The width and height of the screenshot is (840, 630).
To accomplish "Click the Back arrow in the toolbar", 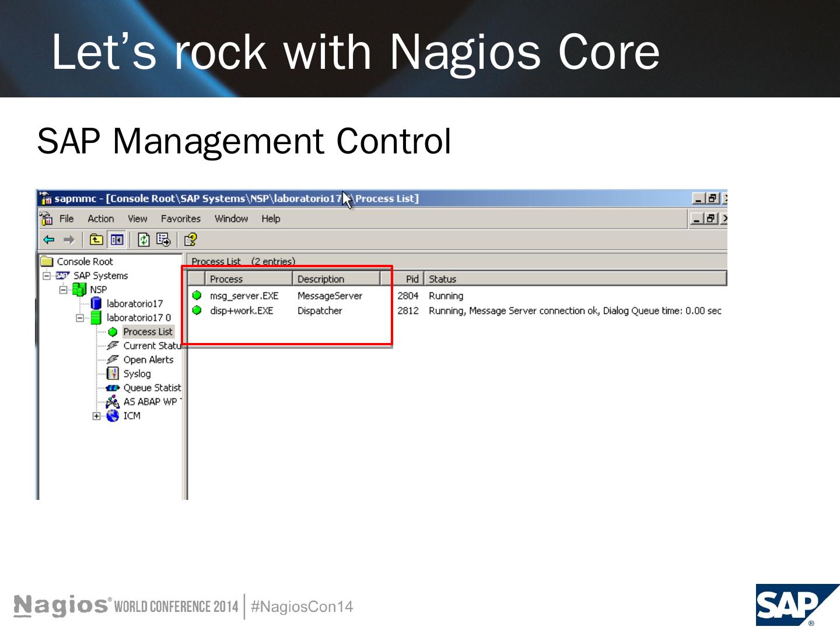I will tap(49, 240).
